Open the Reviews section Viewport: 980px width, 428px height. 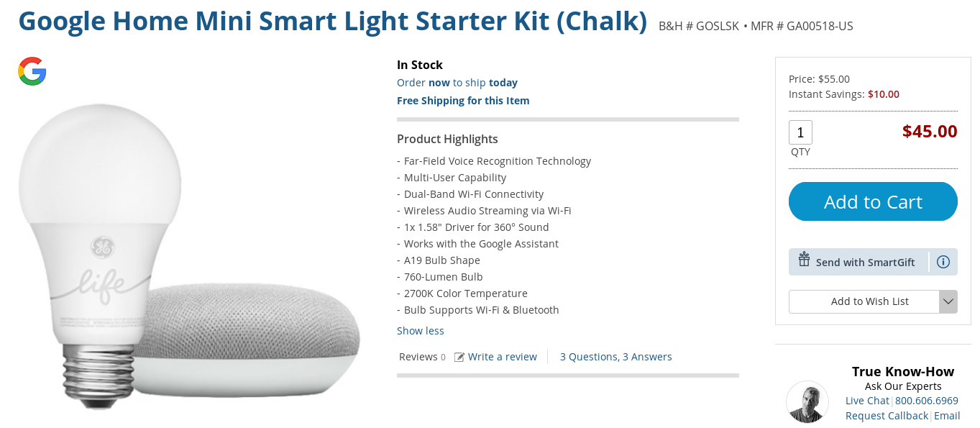pyautogui.click(x=417, y=356)
